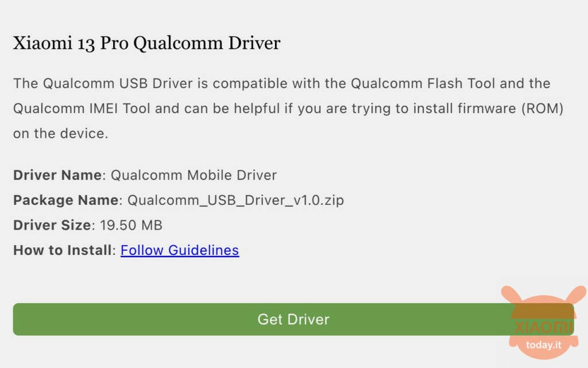Click the mascot's left ear in the watermark
The height and width of the screenshot is (368, 588).
(x=512, y=294)
